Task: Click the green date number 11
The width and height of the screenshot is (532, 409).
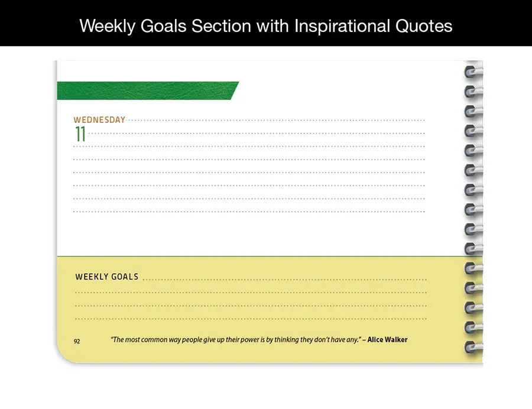Action: tap(80, 134)
